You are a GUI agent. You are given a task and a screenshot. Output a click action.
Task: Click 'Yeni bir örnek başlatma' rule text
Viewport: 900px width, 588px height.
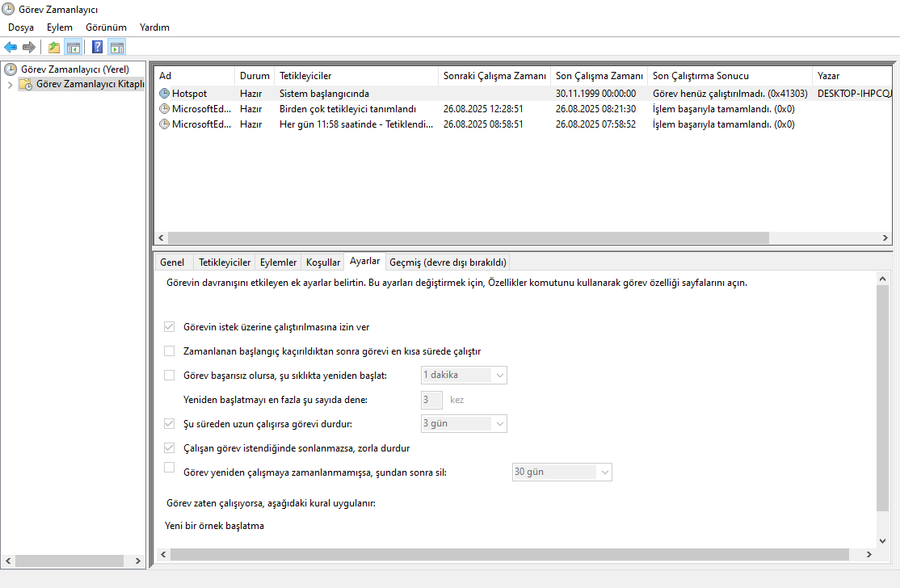coord(214,526)
